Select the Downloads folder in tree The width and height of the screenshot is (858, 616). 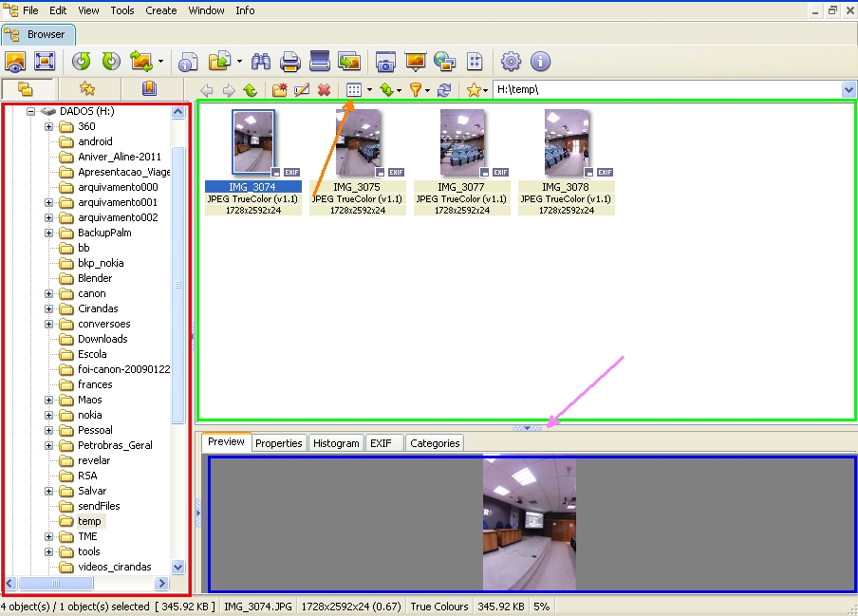coord(103,339)
